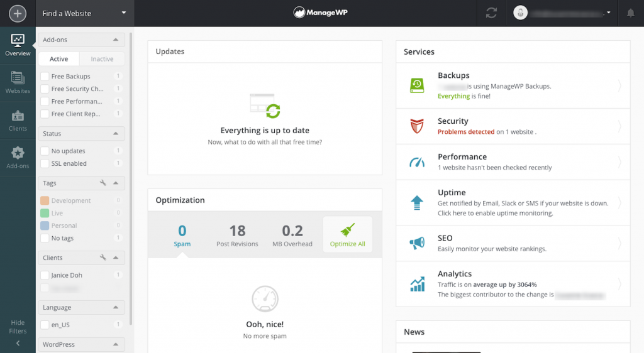Collapse the Add-ons filter section
Viewport: 644px width, 353px height.
(x=116, y=40)
